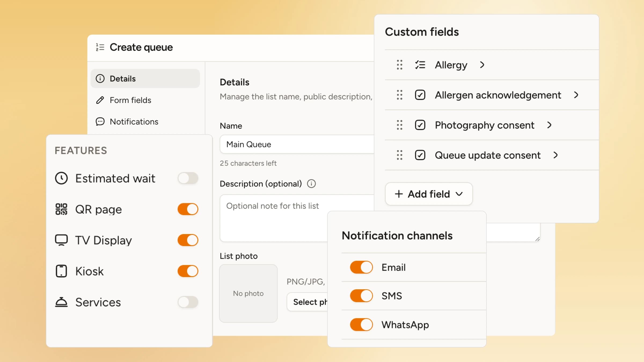Click the numbered list icon by Create queue
Screen dimensions: 644x362
click(x=100, y=47)
